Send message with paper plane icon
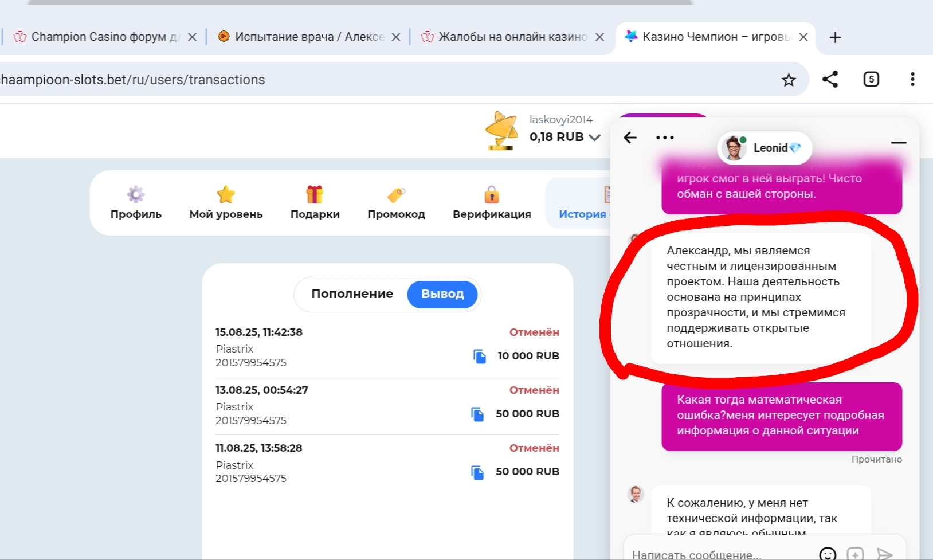Screen dimensions: 933x560 [x=885, y=554]
